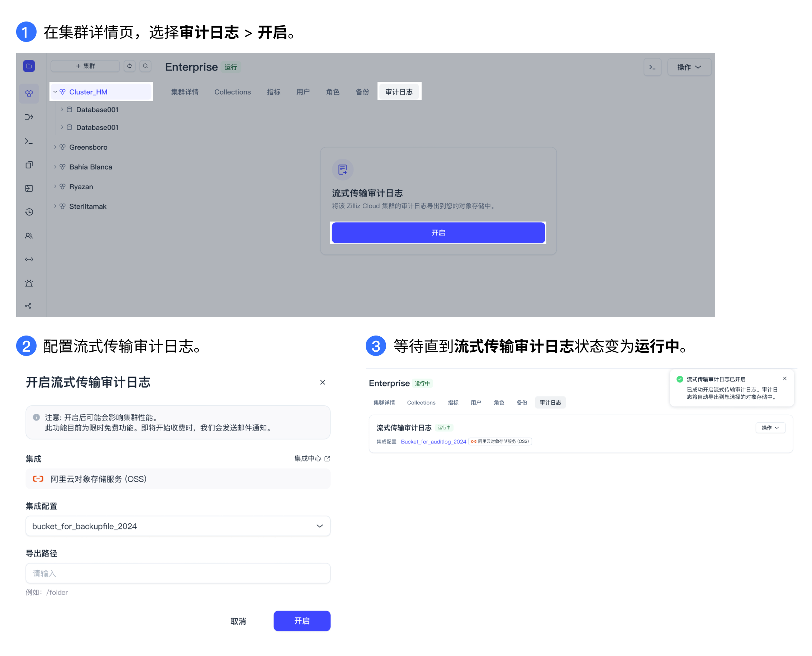This screenshot has height=656, width=812.
Task: Open the 操作 dropdown at top right
Action: (x=690, y=67)
